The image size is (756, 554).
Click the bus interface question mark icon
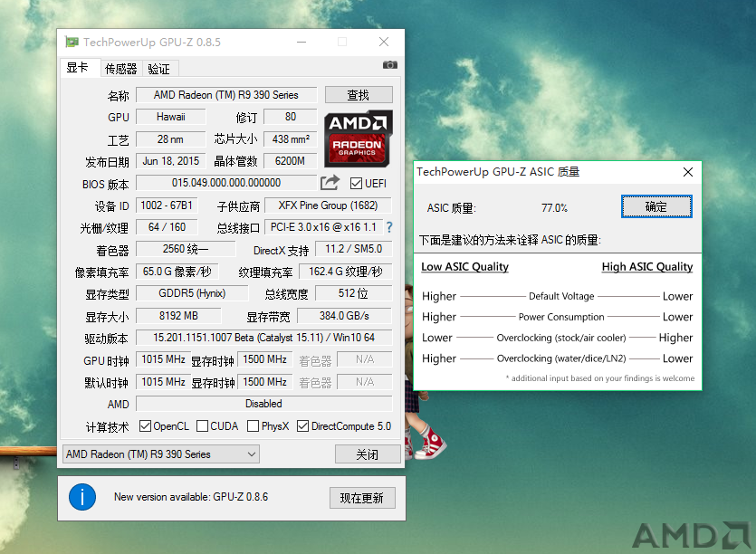point(389,227)
